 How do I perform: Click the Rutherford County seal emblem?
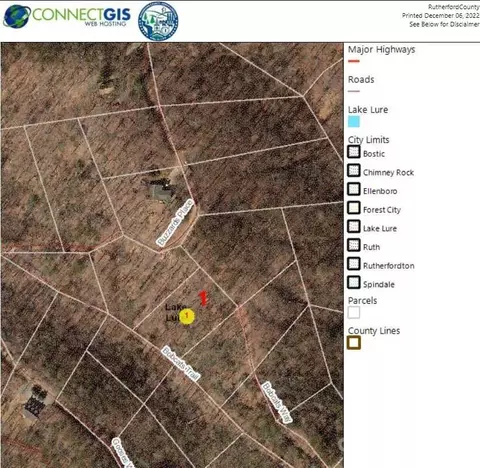pos(158,21)
